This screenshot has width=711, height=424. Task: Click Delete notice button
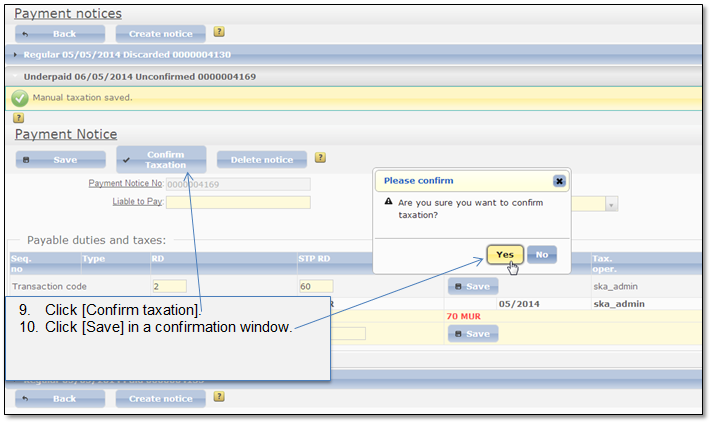tap(262, 160)
